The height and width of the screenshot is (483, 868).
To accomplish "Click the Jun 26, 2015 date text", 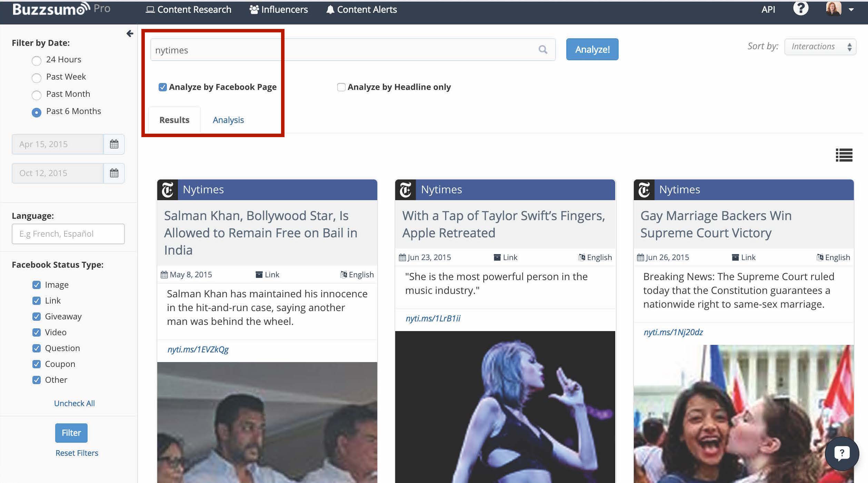I will tap(667, 257).
